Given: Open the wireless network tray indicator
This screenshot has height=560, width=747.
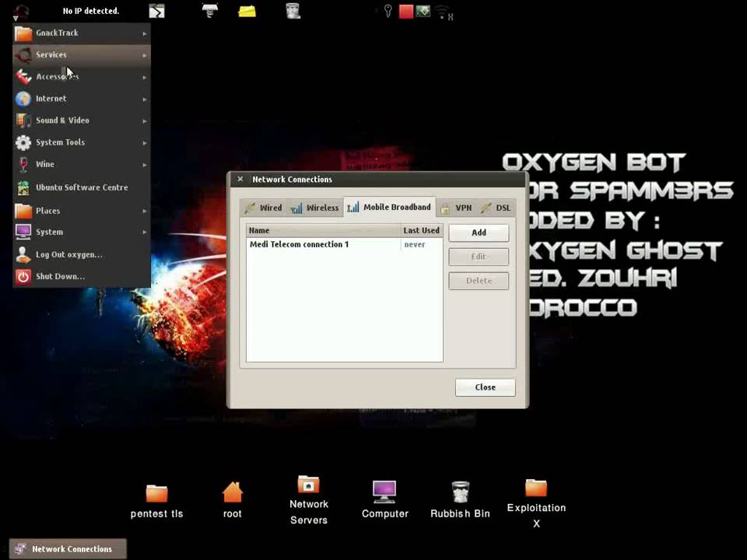Looking at the screenshot, I should [444, 12].
